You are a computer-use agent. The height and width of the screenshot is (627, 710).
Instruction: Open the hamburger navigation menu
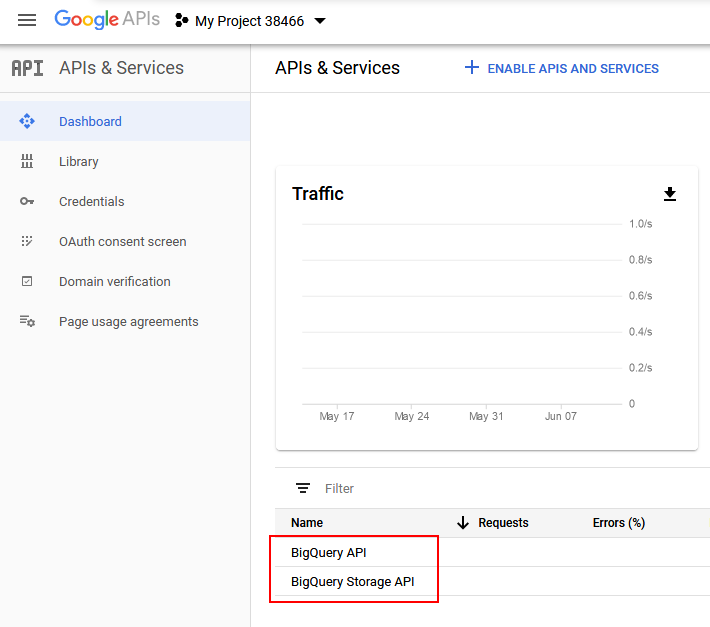click(27, 21)
